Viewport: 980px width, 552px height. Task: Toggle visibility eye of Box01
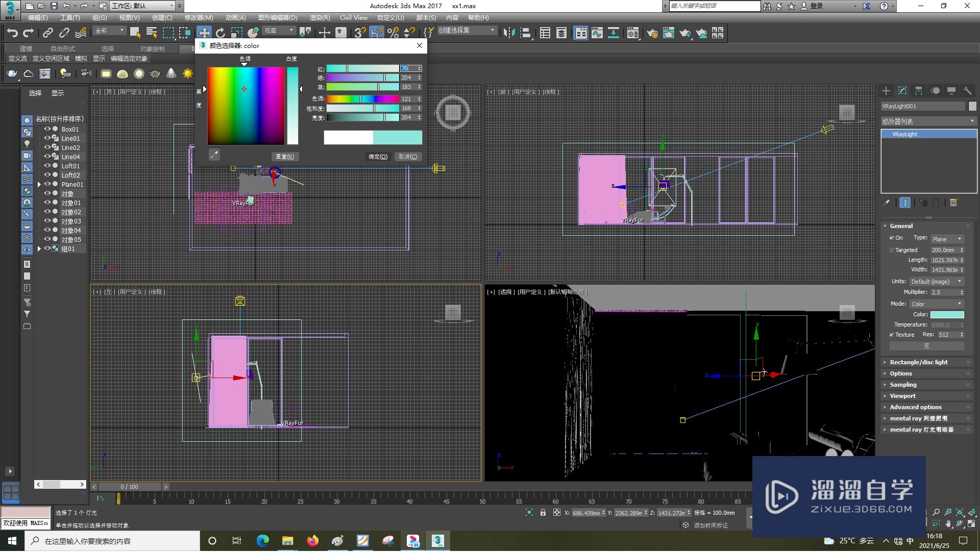click(x=47, y=129)
